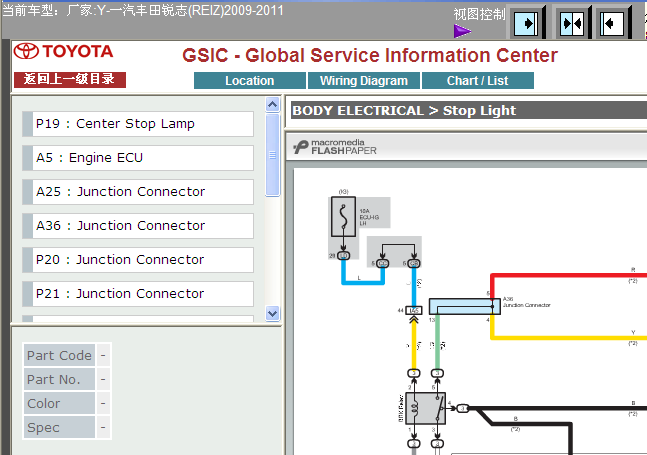
Task: Select P19 : Center Stop Lamp
Action: 138,124
